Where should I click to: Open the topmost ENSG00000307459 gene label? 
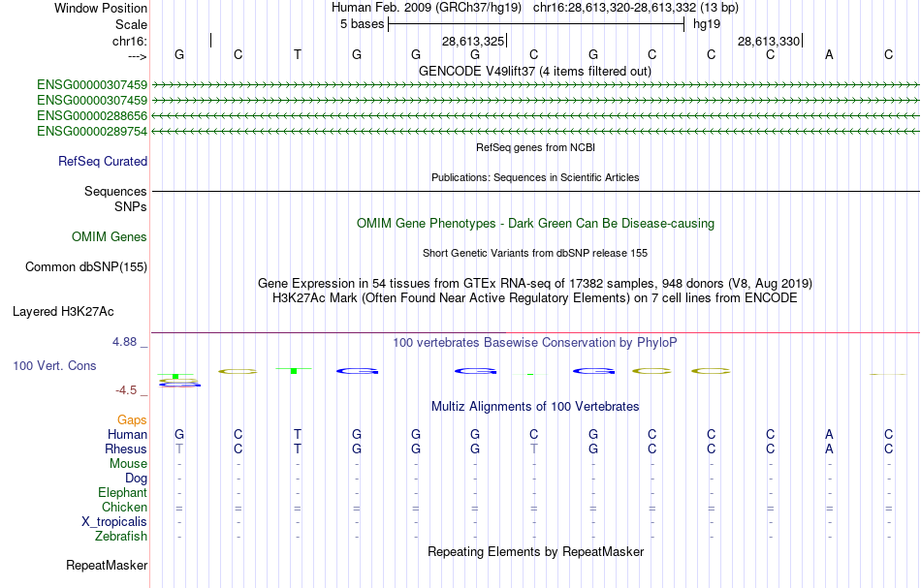point(92,85)
